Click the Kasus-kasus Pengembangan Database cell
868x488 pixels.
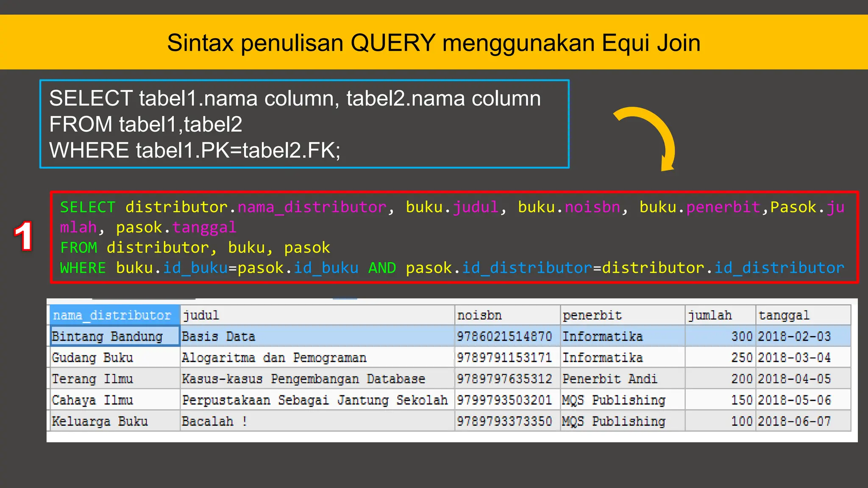click(x=317, y=379)
